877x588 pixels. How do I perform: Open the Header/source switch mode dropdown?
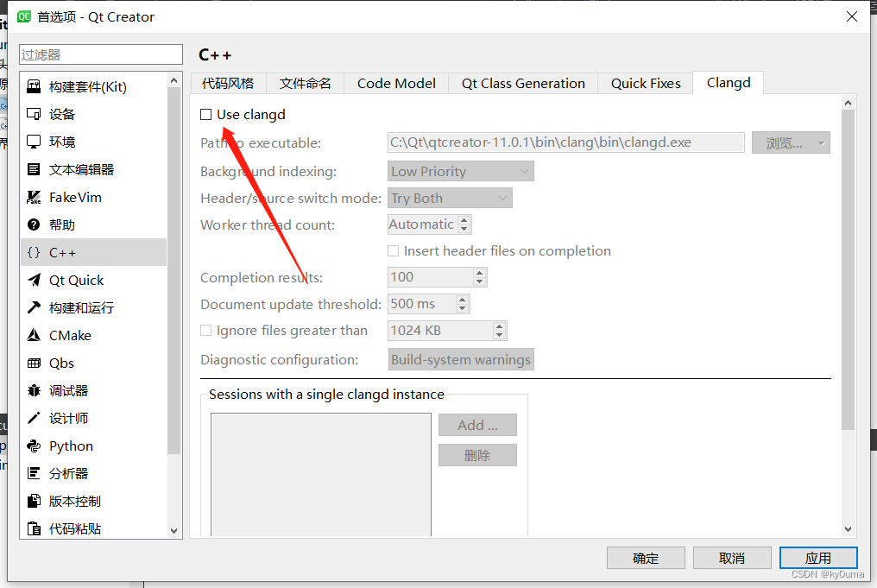tap(450, 198)
